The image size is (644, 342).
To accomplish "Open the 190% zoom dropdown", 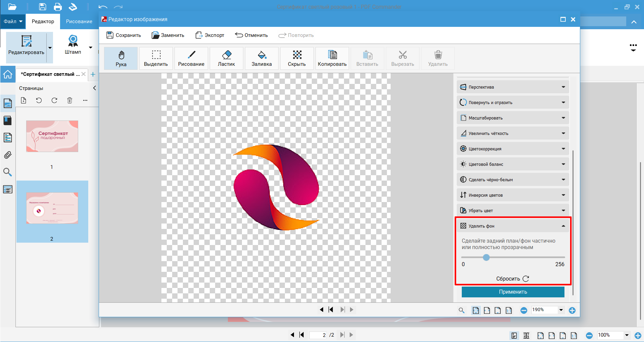I will click(x=561, y=310).
